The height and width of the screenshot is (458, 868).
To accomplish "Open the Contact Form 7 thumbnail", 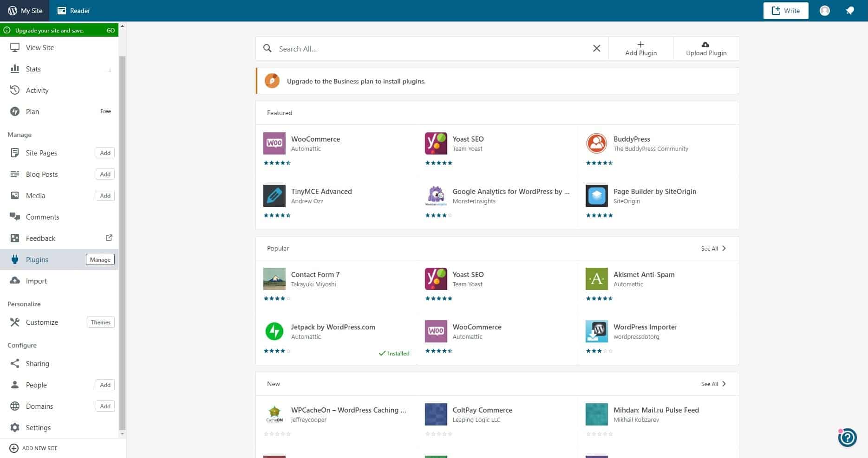I will (274, 279).
